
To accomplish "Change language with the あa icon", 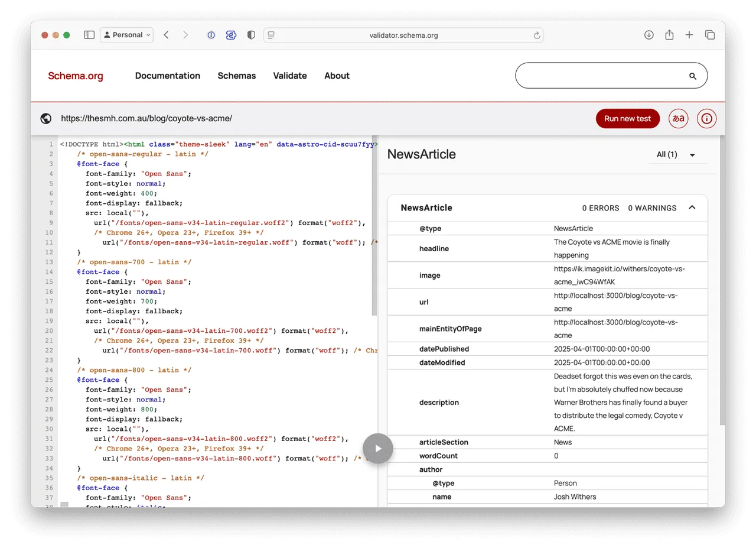I will pos(679,118).
